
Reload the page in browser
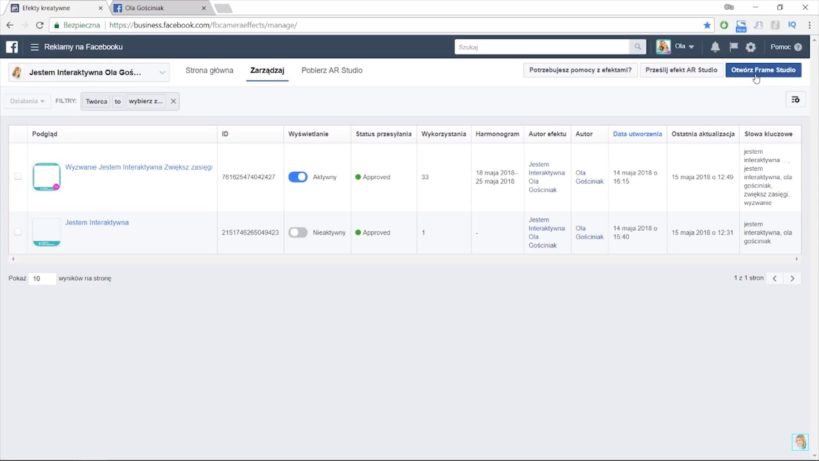pos(40,25)
